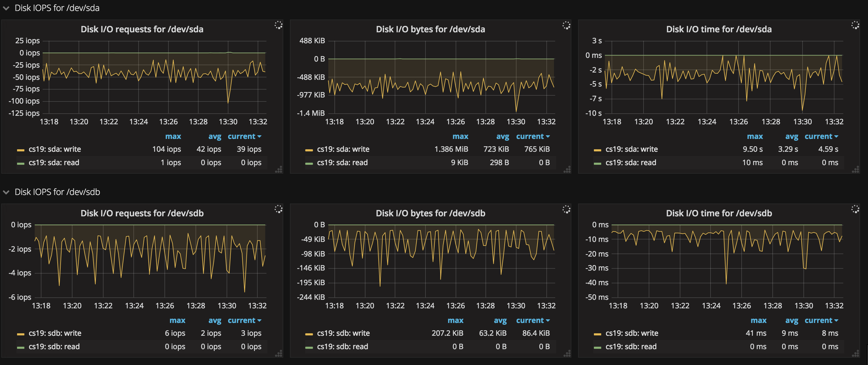The width and height of the screenshot is (868, 365).
Task: Toggle cs19: sdb: write series in requests panel
Action: [55, 333]
